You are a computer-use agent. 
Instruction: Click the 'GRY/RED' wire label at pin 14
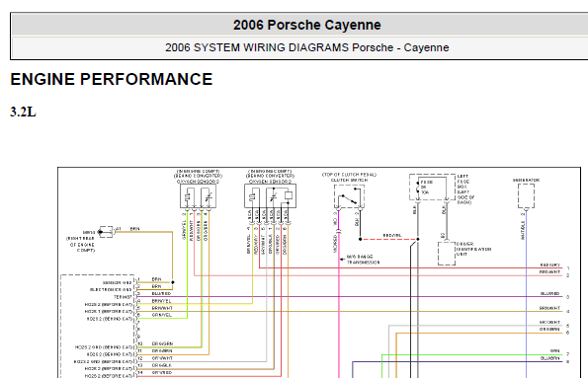point(162,373)
